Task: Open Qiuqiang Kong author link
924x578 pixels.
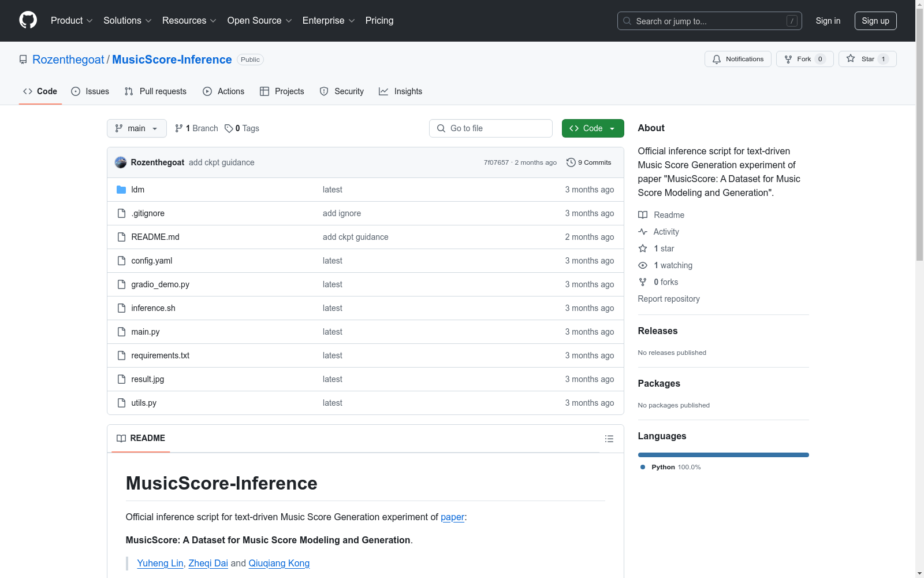Action: click(x=279, y=564)
